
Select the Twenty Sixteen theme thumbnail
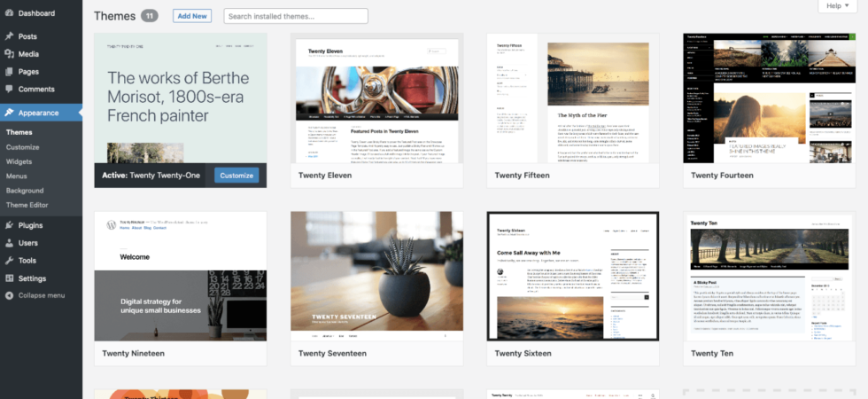pyautogui.click(x=573, y=276)
